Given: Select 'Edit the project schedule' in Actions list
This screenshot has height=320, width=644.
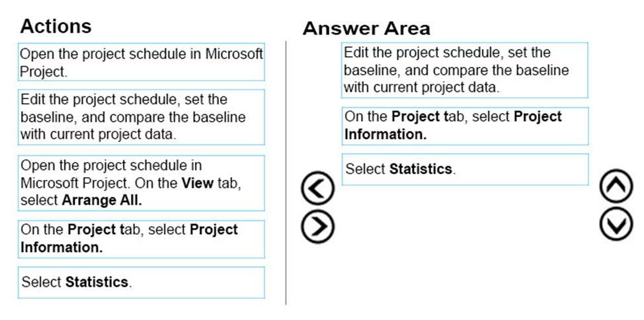Looking at the screenshot, I should (x=141, y=117).
